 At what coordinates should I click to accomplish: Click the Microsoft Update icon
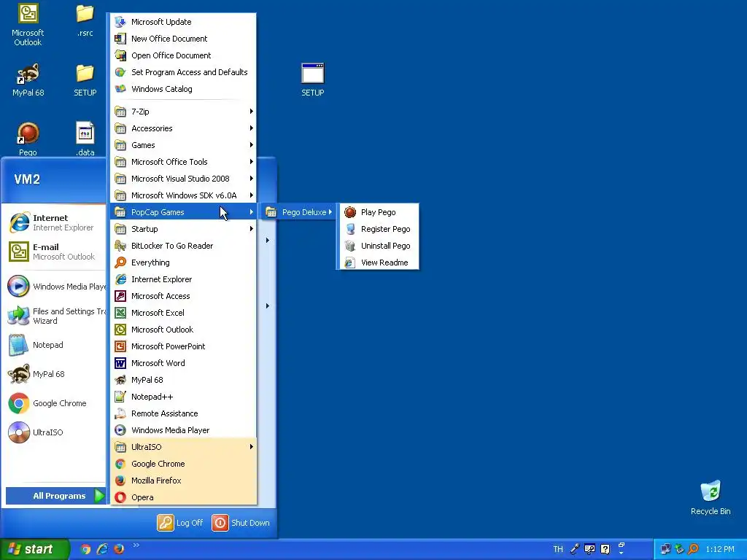click(120, 21)
